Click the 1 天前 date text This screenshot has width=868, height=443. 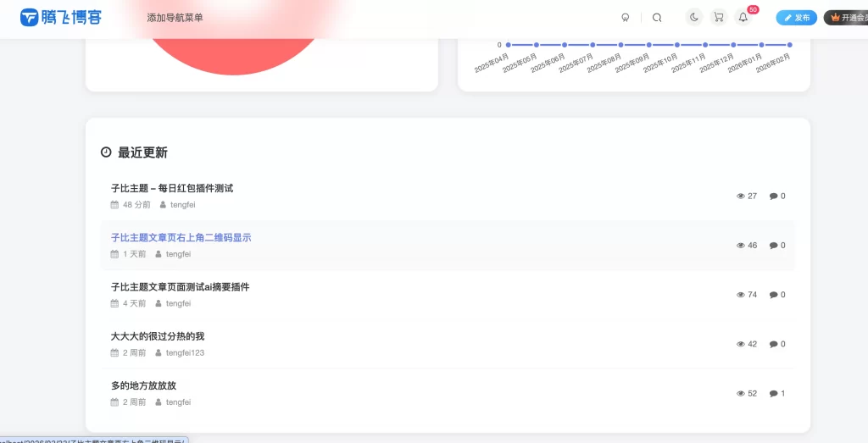(135, 254)
